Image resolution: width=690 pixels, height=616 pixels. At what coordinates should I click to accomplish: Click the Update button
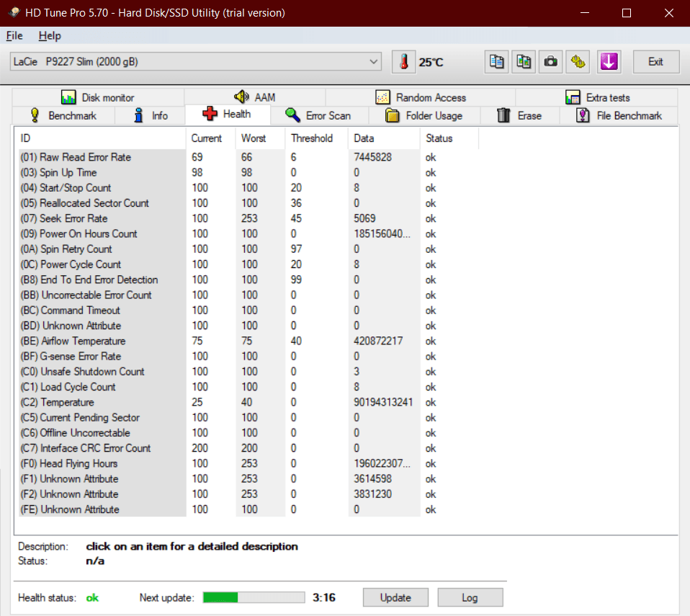coord(395,597)
